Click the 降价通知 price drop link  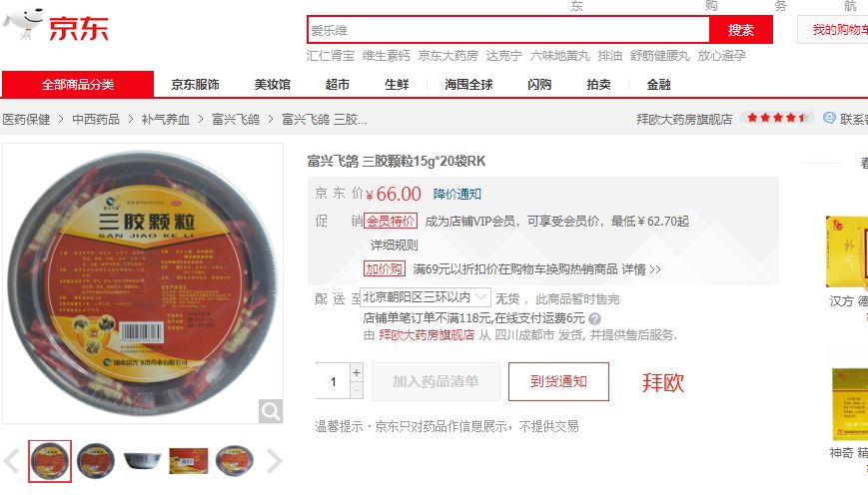tap(457, 195)
